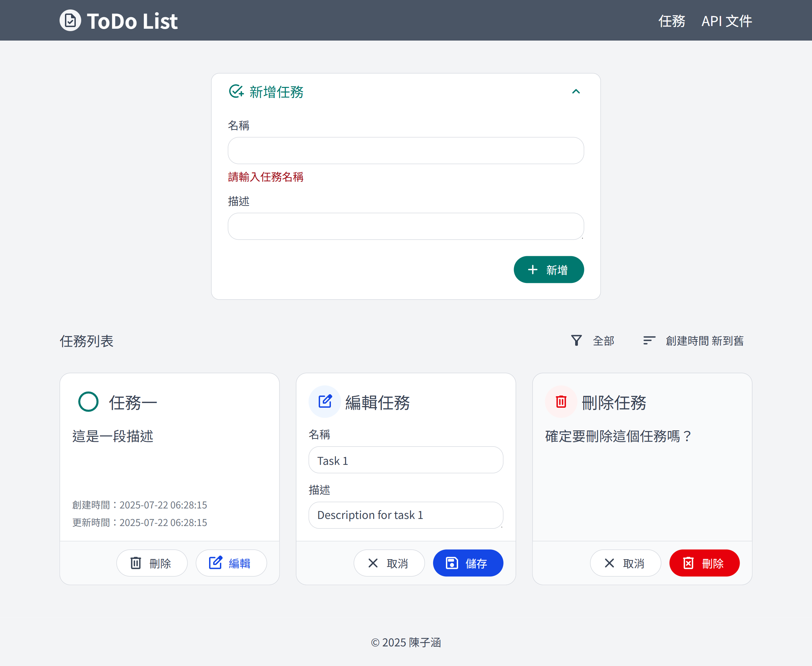Image resolution: width=812 pixels, height=666 pixels.
Task: Open the 全部 filter dropdown
Action: (x=593, y=340)
